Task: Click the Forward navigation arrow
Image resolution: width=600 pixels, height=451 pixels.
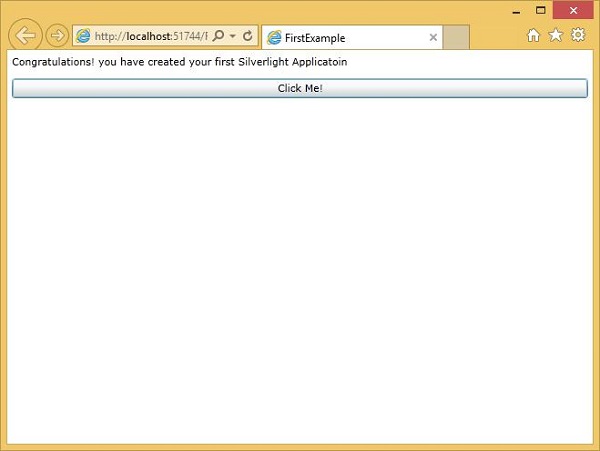Action: point(57,36)
